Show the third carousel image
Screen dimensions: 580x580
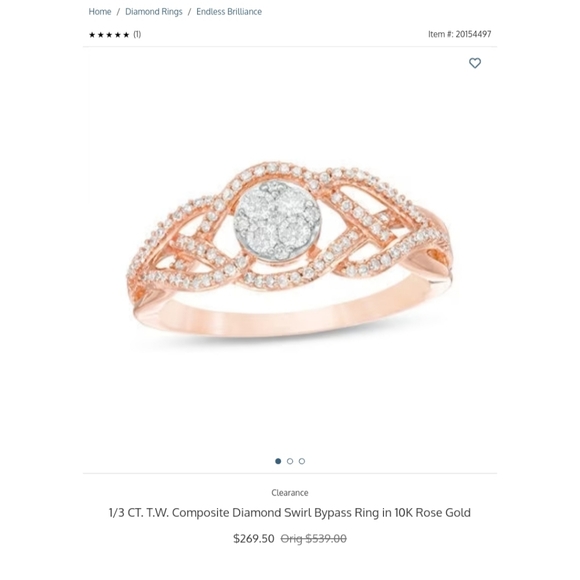point(302,461)
